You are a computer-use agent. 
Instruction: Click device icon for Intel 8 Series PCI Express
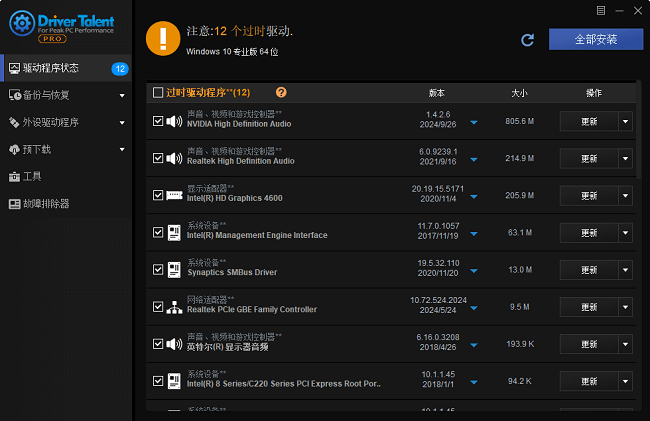tap(174, 381)
